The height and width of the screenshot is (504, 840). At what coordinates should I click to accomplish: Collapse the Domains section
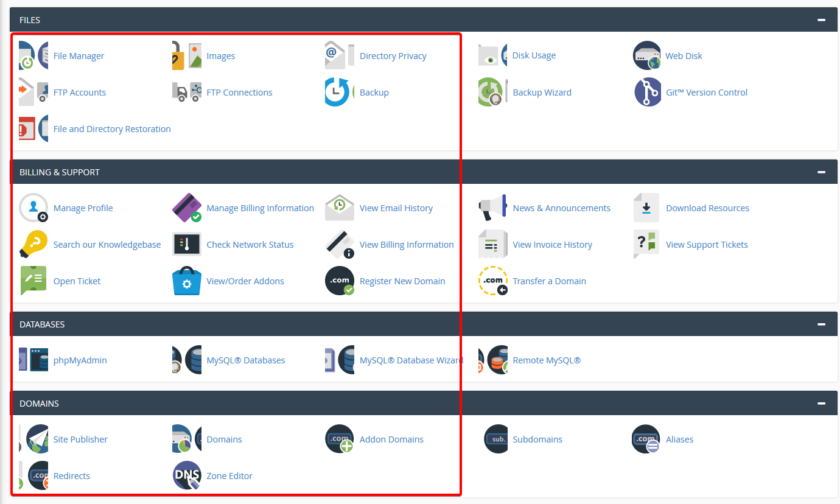pos(821,404)
